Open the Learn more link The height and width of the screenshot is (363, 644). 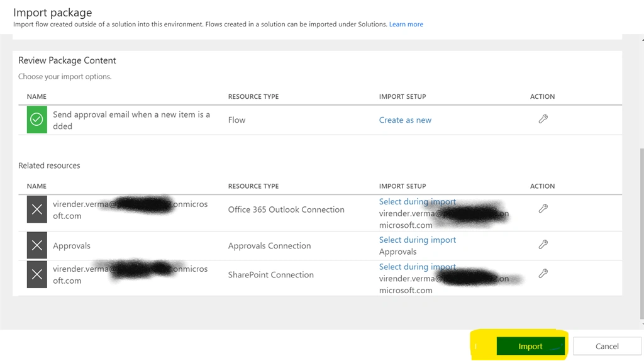[x=406, y=25]
